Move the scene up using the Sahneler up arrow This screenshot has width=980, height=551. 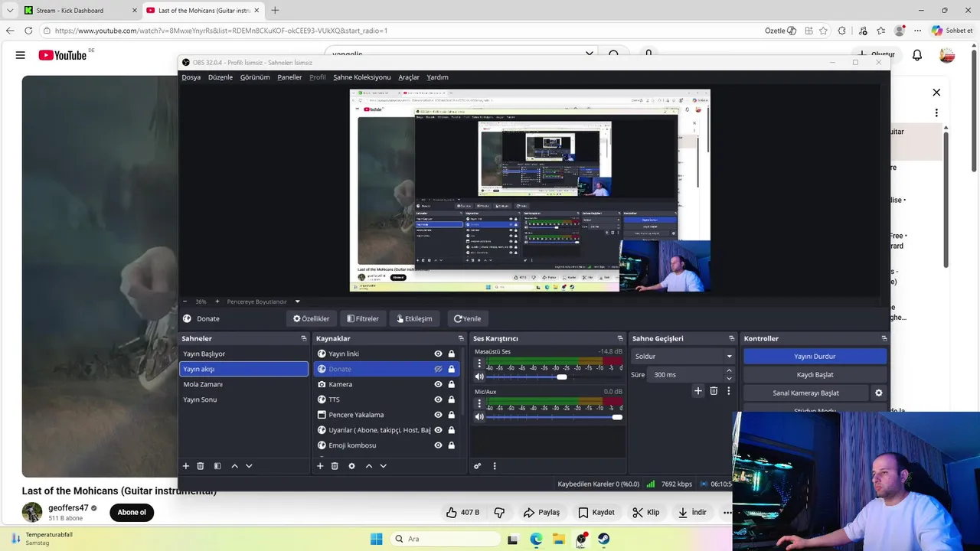[234, 466]
